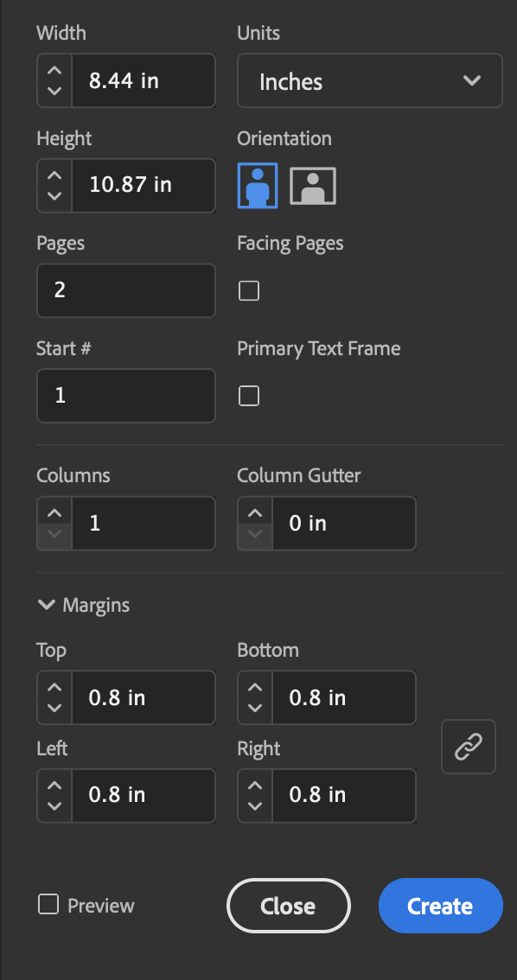Select portrait orientation icon

point(257,186)
